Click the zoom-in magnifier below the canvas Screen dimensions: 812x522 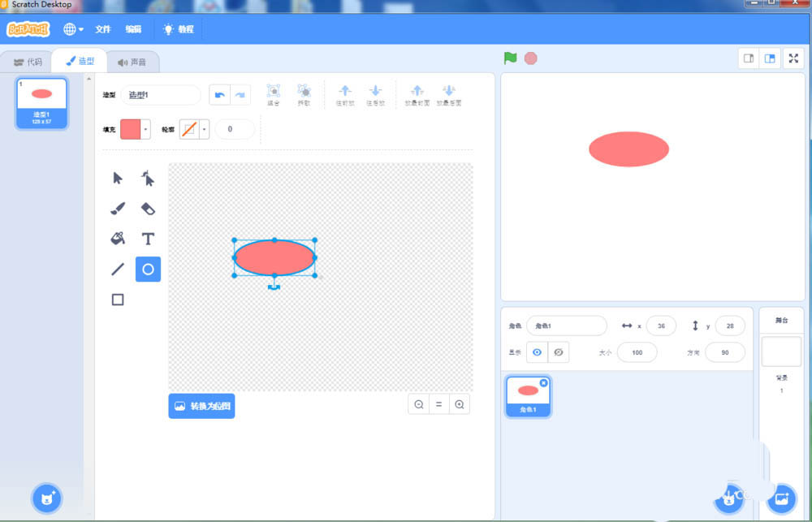click(460, 403)
